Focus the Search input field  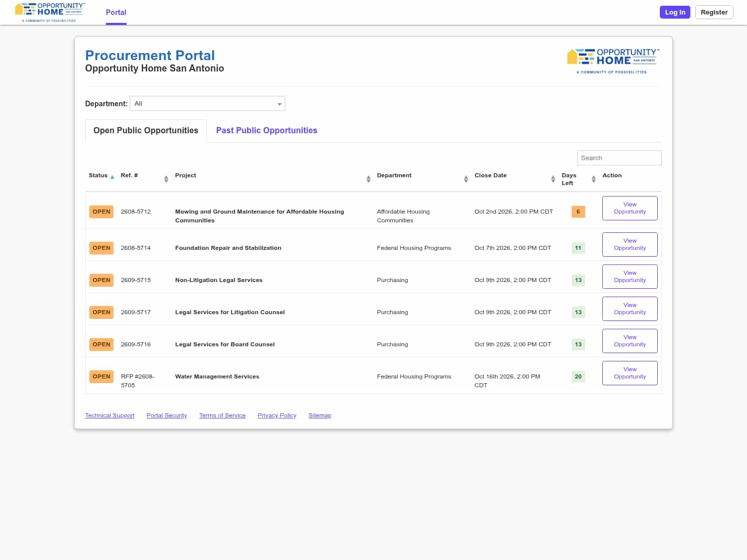click(619, 158)
